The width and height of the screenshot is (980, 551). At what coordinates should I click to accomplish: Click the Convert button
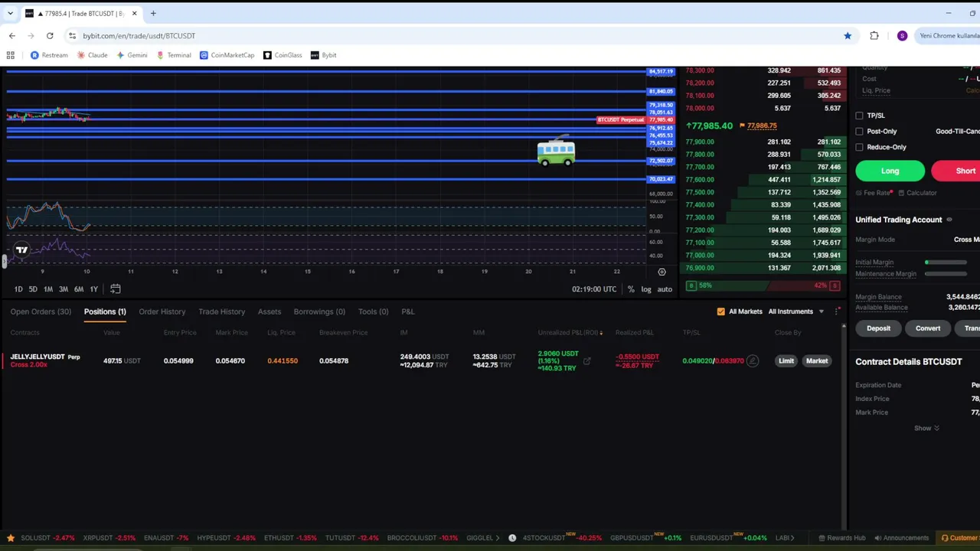pos(928,328)
